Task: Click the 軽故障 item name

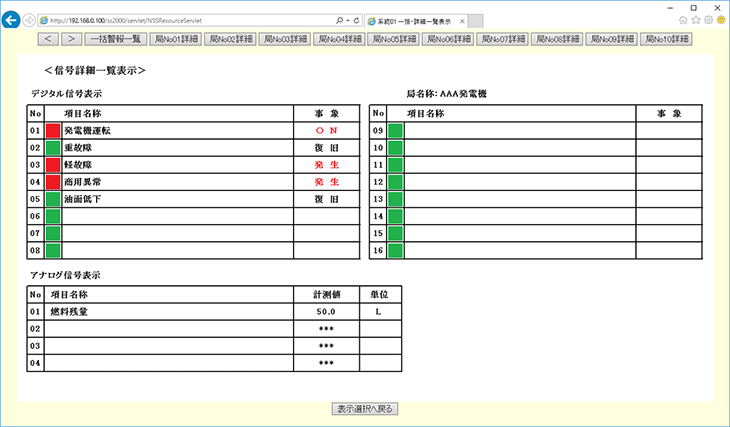Action: pyautogui.click(x=78, y=165)
